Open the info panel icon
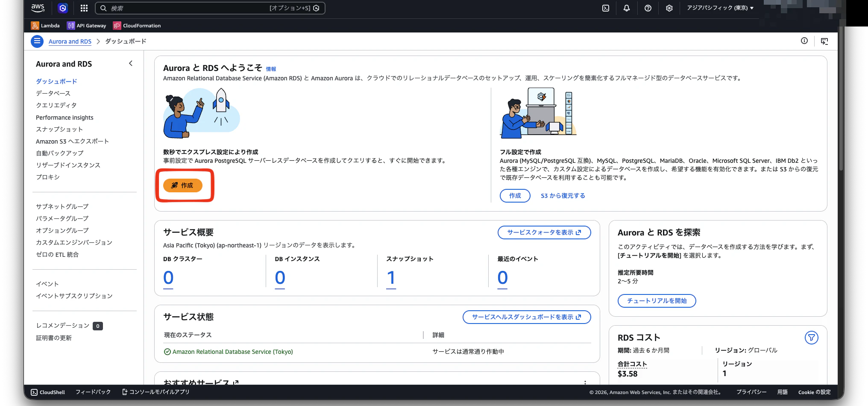The height and width of the screenshot is (406, 868). point(804,41)
